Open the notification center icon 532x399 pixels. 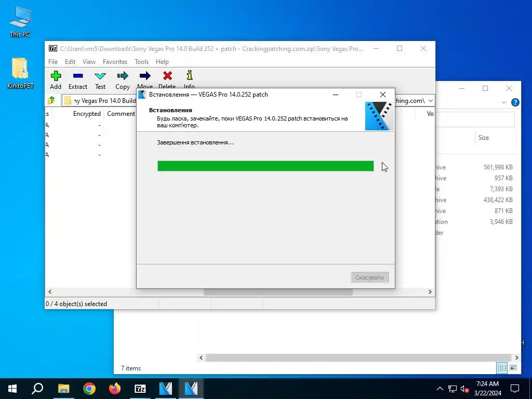[x=515, y=389]
